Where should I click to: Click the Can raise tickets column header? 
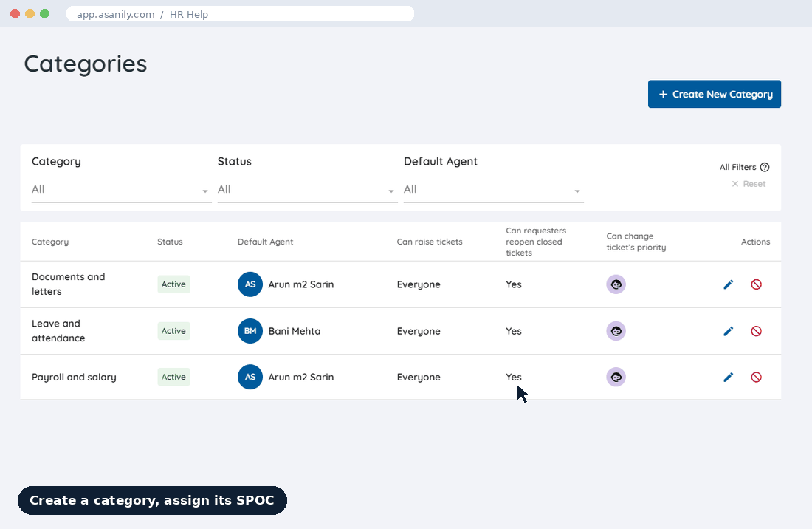[x=430, y=242]
